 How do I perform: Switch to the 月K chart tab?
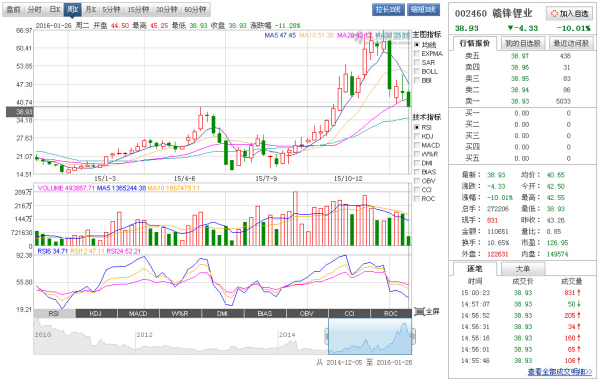pyautogui.click(x=91, y=10)
